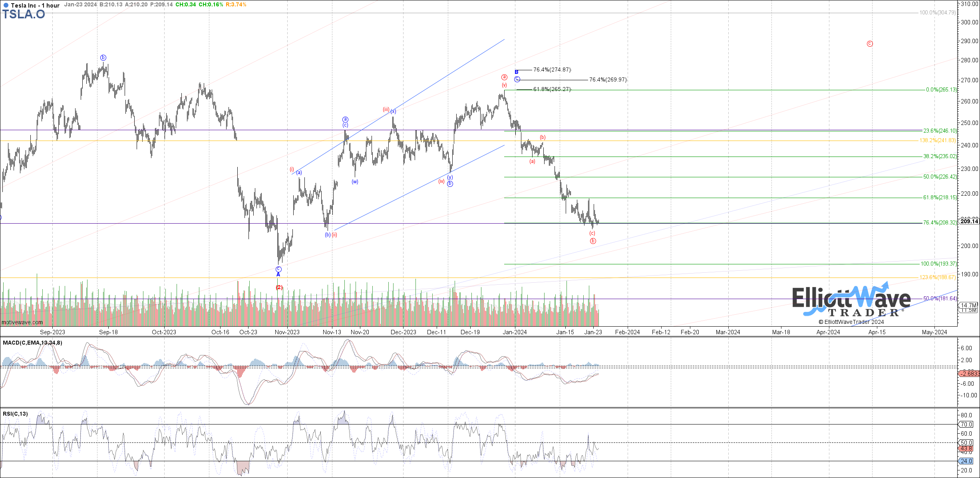Click the blue (x) wave label
The height and width of the screenshot is (478, 980).
pyautogui.click(x=393, y=111)
